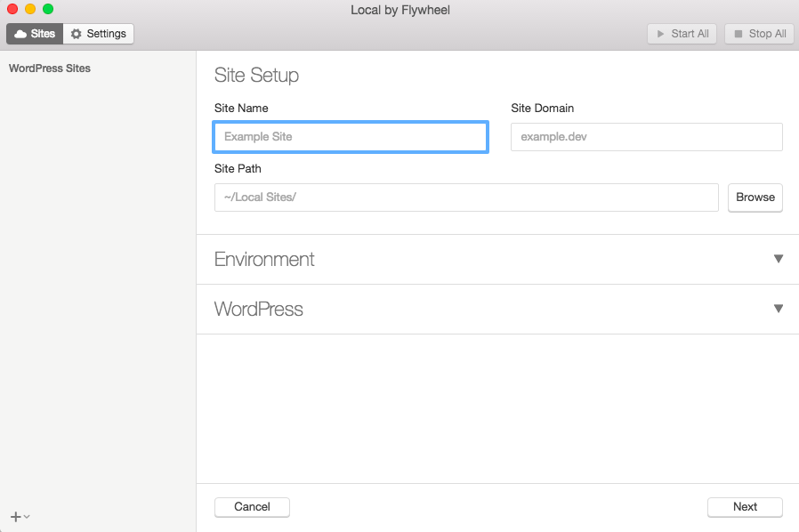Click the Site Setup heading
The width and height of the screenshot is (799, 532).
click(256, 76)
